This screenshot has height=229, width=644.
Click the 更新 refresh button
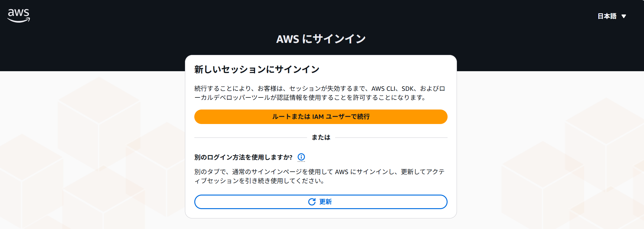pos(321,202)
